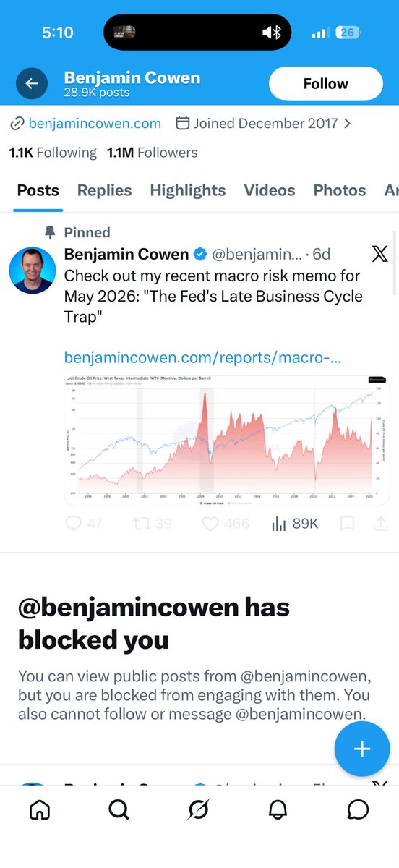
Task: Open the Notifications bell icon
Action: pos(278,809)
